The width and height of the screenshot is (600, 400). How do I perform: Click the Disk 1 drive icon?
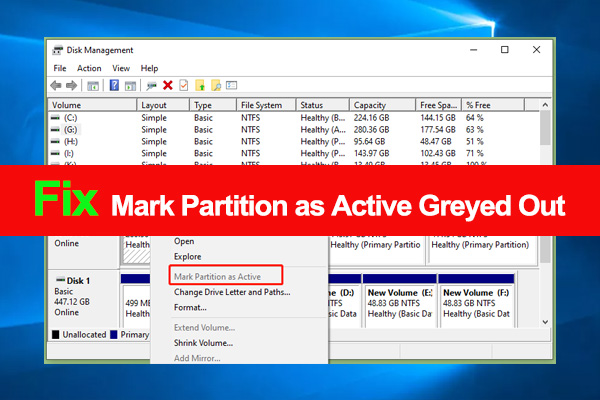coord(60,280)
